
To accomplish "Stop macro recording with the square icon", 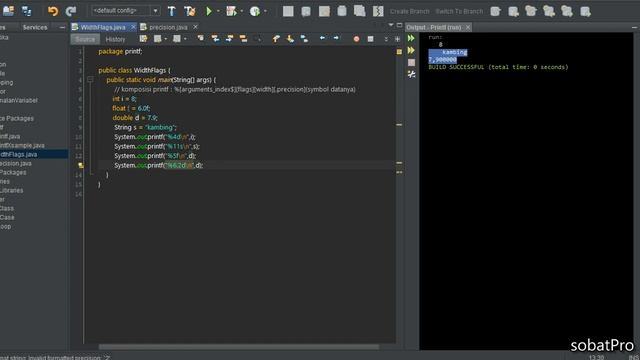I will [370, 39].
